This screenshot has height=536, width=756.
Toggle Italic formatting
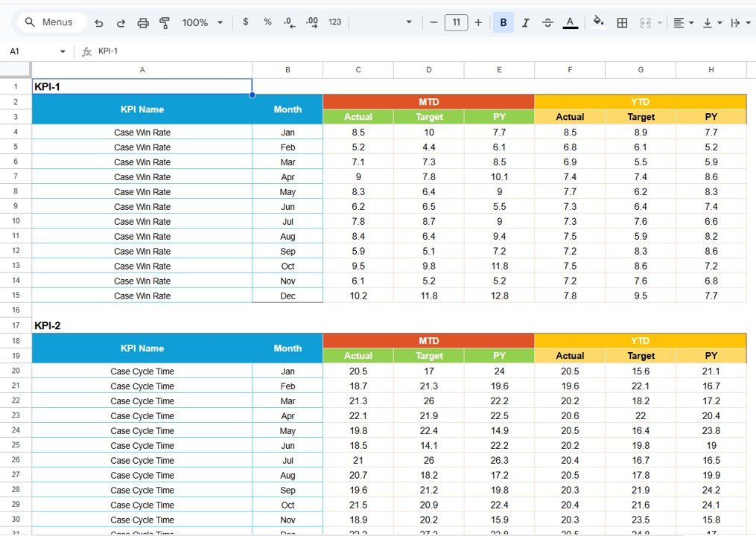[525, 23]
